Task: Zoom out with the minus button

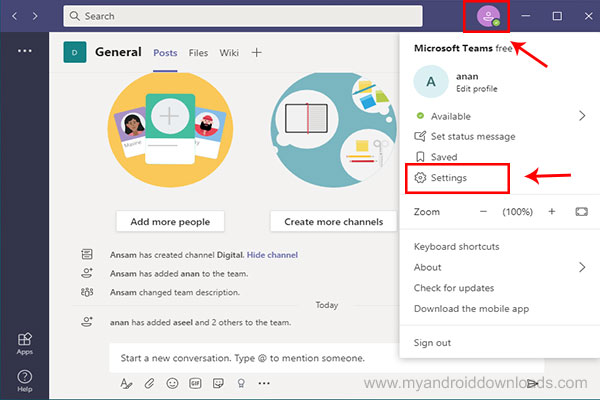Action: pyautogui.click(x=483, y=212)
